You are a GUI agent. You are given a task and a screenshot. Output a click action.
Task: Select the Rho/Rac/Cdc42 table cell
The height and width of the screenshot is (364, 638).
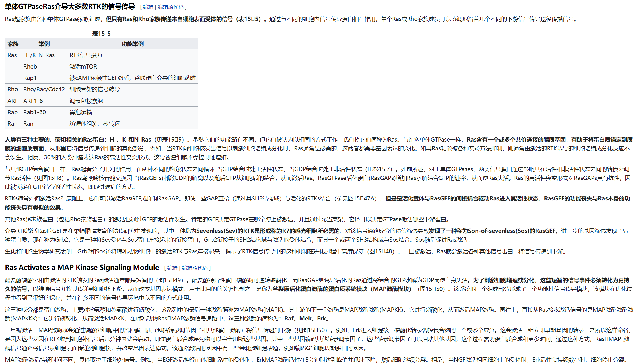44,89
